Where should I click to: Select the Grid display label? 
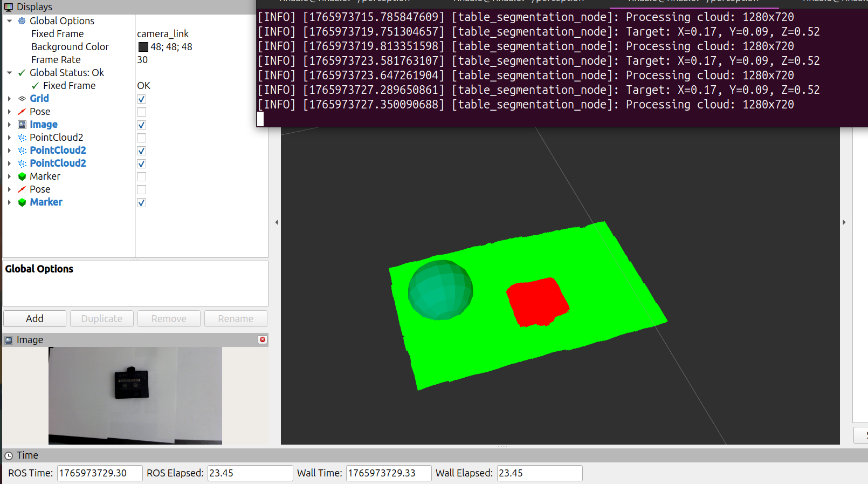(x=39, y=98)
